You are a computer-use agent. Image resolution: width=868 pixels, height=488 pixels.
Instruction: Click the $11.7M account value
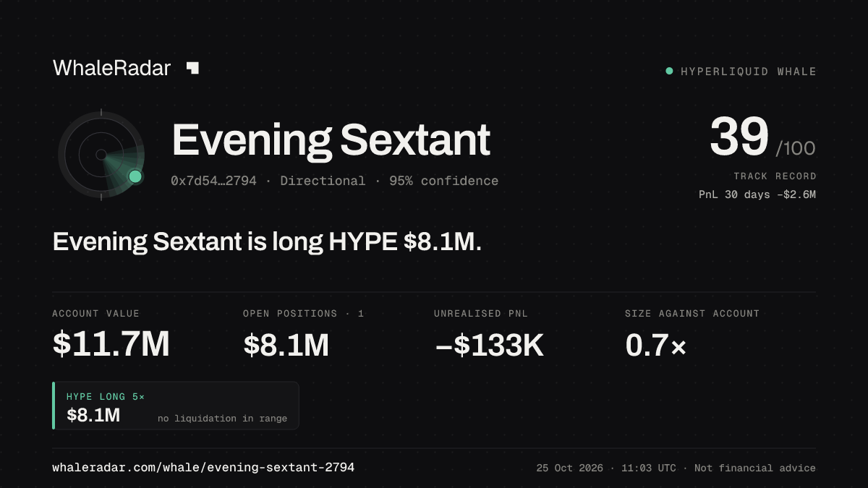pos(111,344)
